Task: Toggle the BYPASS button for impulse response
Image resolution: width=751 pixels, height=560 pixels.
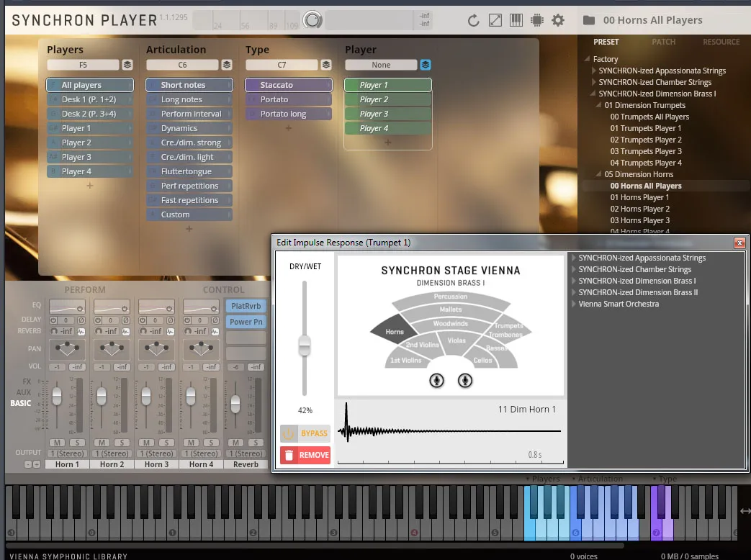Action: coord(305,433)
